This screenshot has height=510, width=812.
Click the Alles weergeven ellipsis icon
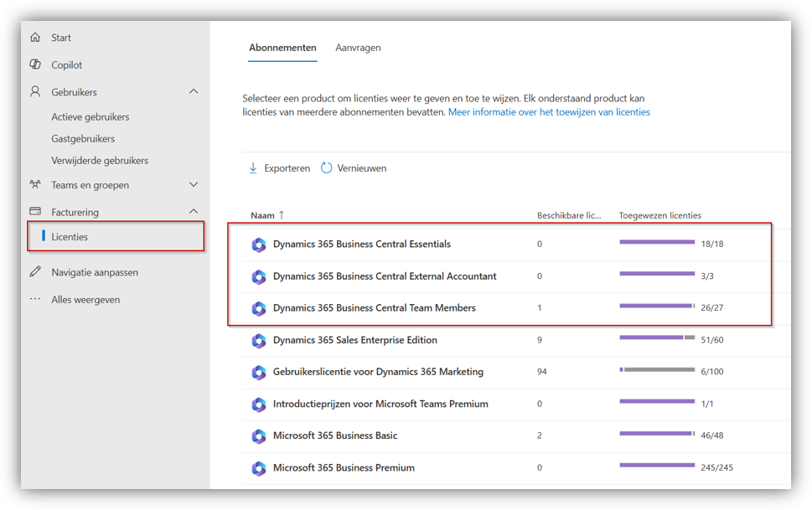pyautogui.click(x=35, y=299)
